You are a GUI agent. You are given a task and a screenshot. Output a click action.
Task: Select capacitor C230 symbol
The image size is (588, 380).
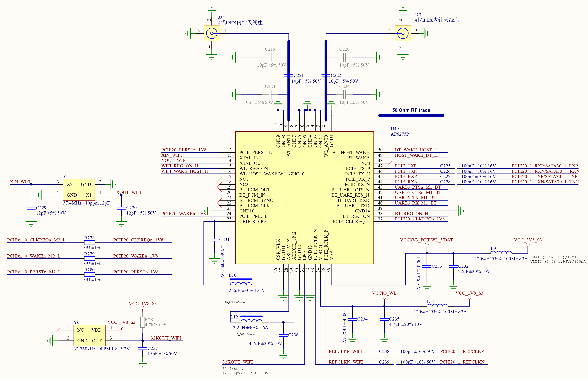click(x=121, y=208)
